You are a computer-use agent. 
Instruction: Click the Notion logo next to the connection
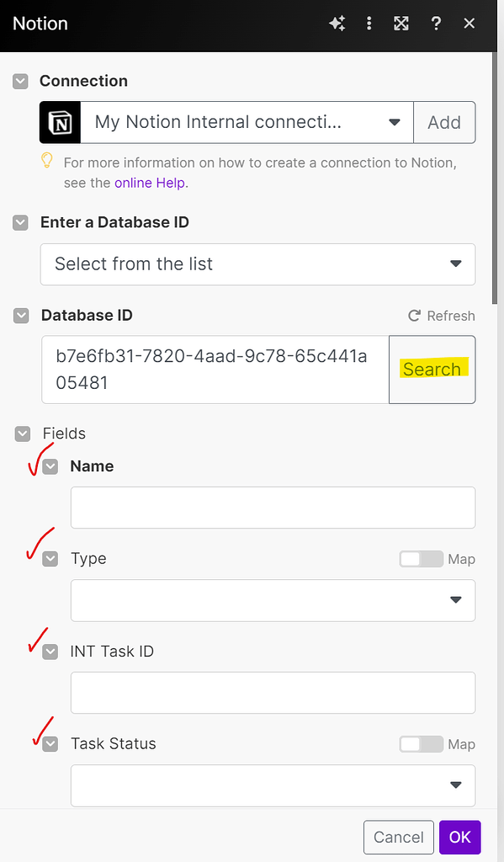click(59, 122)
